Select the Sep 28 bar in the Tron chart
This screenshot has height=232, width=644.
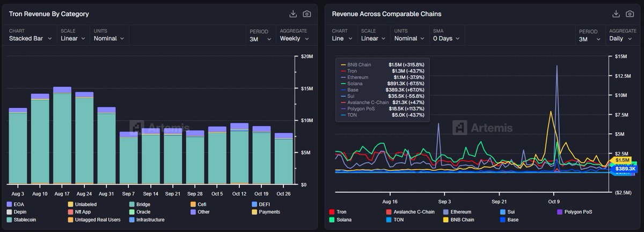tap(195, 157)
